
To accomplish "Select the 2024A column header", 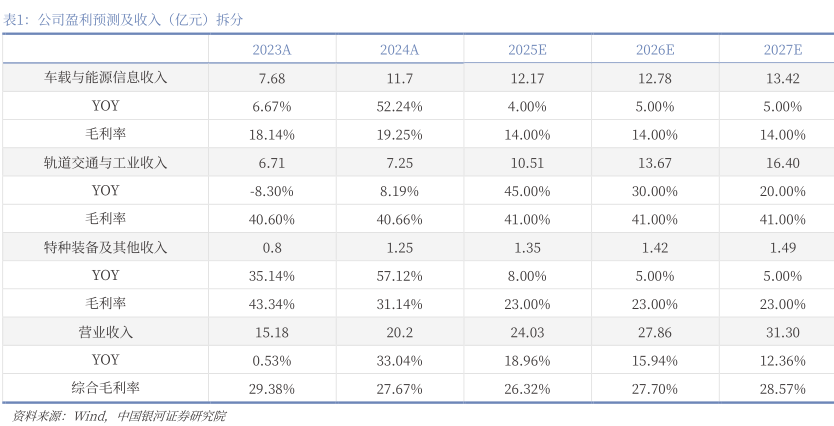I will coord(400,50).
